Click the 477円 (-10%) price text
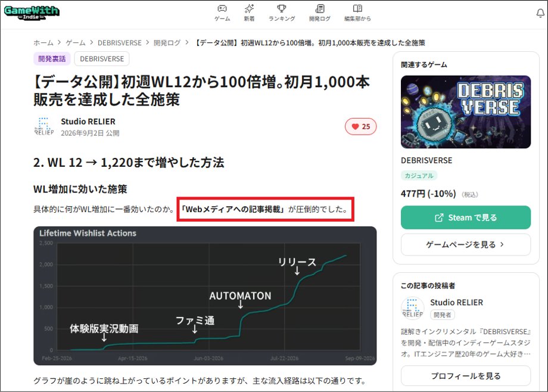This screenshot has width=548, height=392. click(428, 194)
